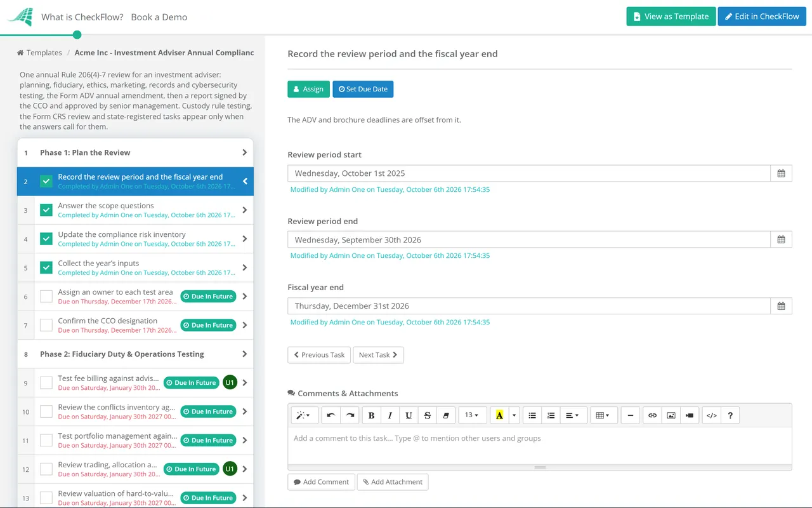
Task: Select 'Phase 2: Fiduciary Duty & Operations Testing'
Action: click(135, 354)
